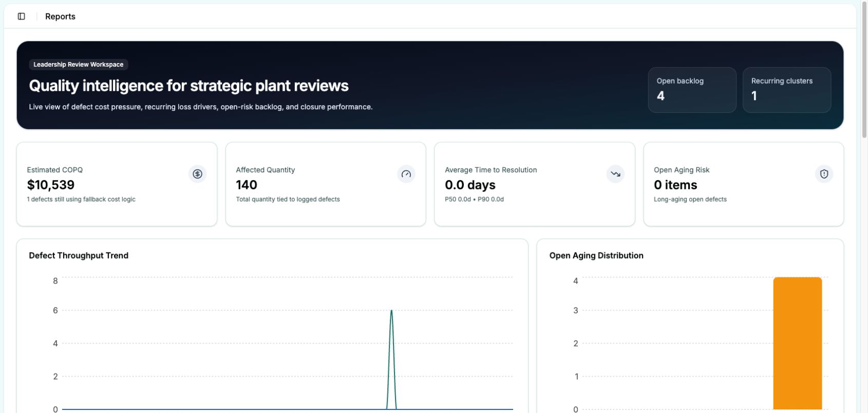868x413 pixels.
Task: Open the Open backlog tile
Action: (x=692, y=90)
